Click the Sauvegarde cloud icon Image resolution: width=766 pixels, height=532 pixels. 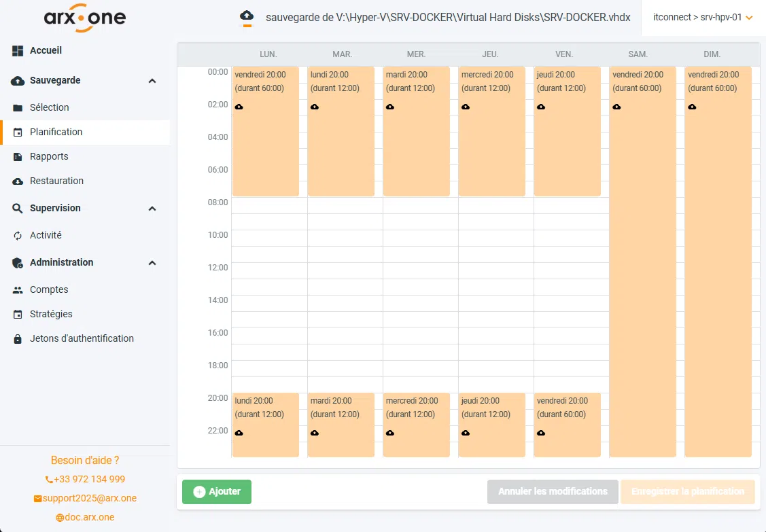click(x=17, y=79)
